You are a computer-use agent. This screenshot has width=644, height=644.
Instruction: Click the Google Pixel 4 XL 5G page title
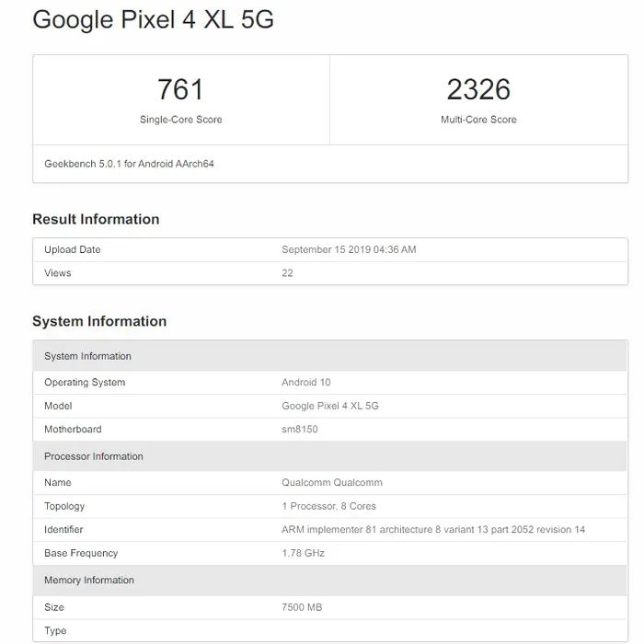[x=153, y=20]
